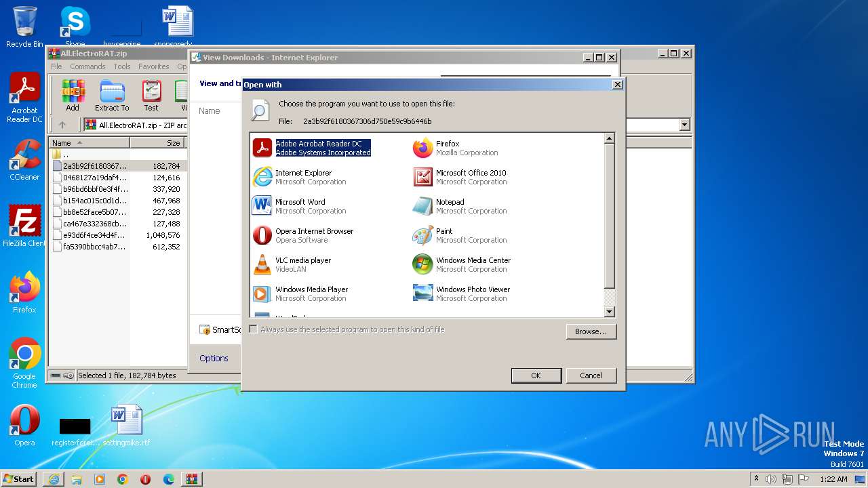Open Google Chrome desktop shortcut
The image size is (868, 488).
tap(24, 363)
